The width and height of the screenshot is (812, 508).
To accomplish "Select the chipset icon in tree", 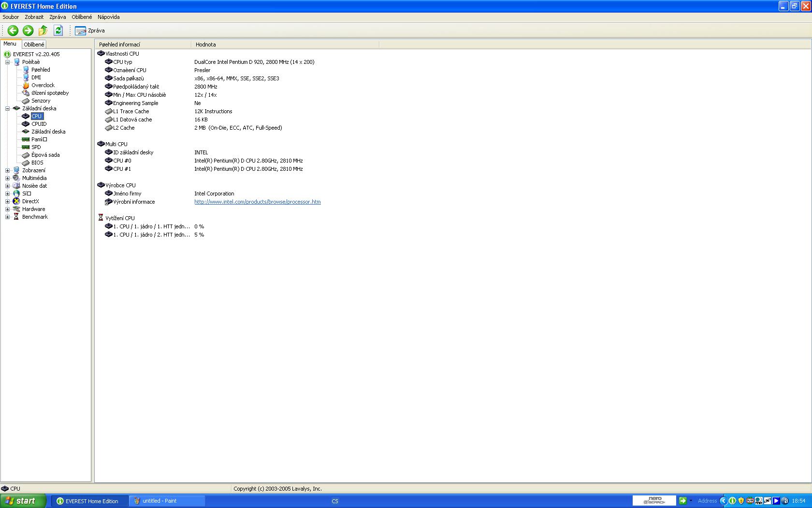I will [26, 155].
